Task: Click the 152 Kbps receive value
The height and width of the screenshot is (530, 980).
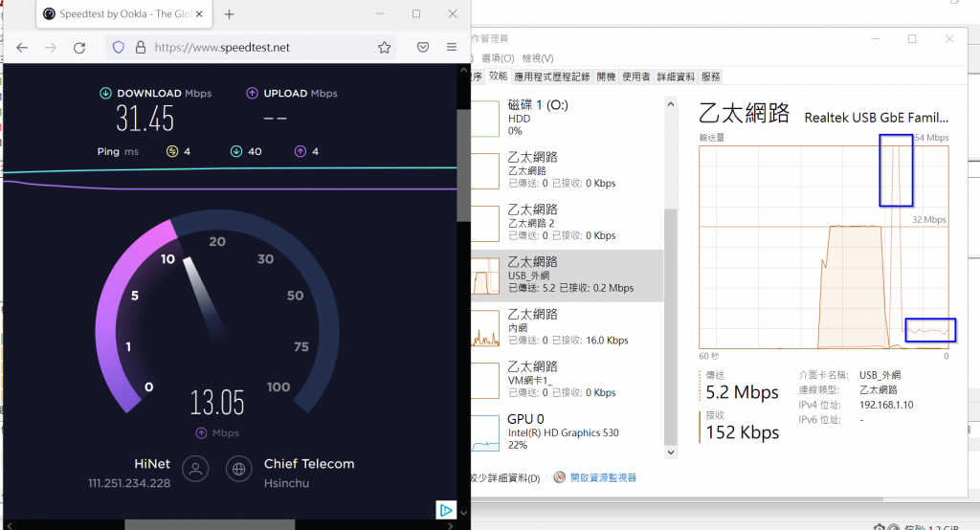Action: coord(742,432)
